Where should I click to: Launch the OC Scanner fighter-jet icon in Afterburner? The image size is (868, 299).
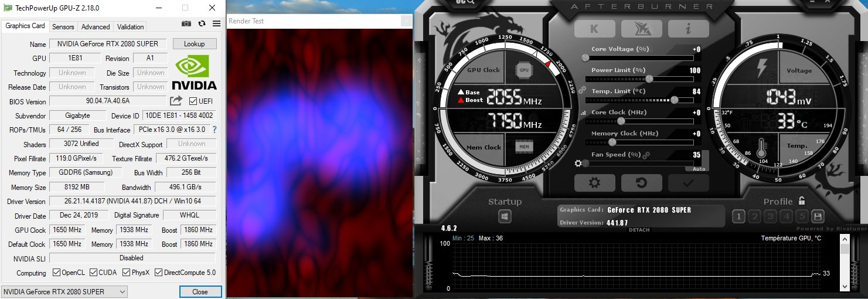[x=641, y=28]
